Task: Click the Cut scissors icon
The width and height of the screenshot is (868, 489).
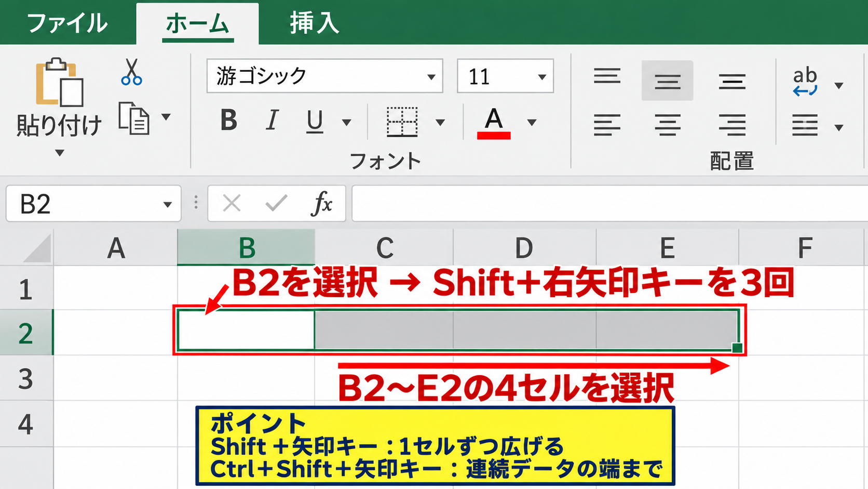Action: tap(131, 72)
